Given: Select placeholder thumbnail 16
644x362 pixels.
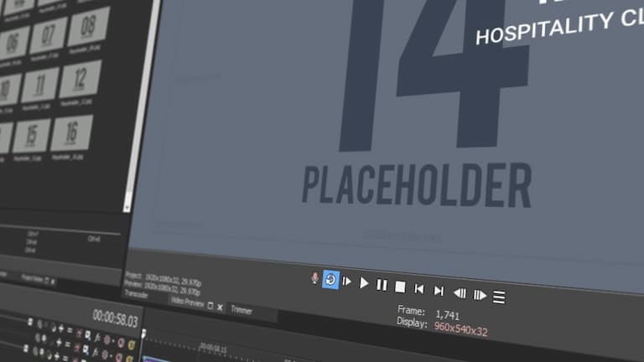Looking at the screenshot, I should pos(71,132).
